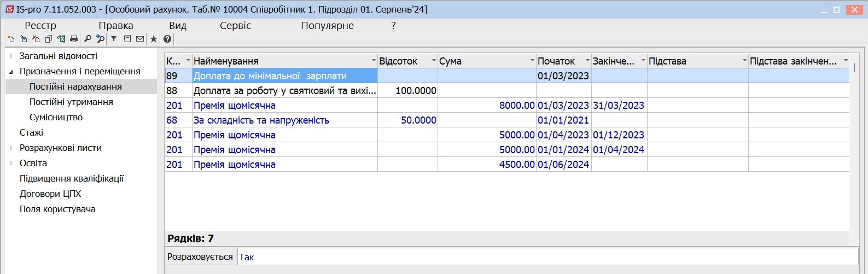The width and height of the screenshot is (868, 274).
Task: Open search with the magnifier icon
Action: point(88,39)
